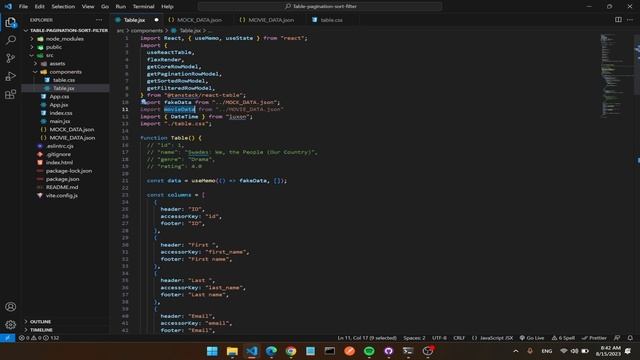Open the View menu

88,7
